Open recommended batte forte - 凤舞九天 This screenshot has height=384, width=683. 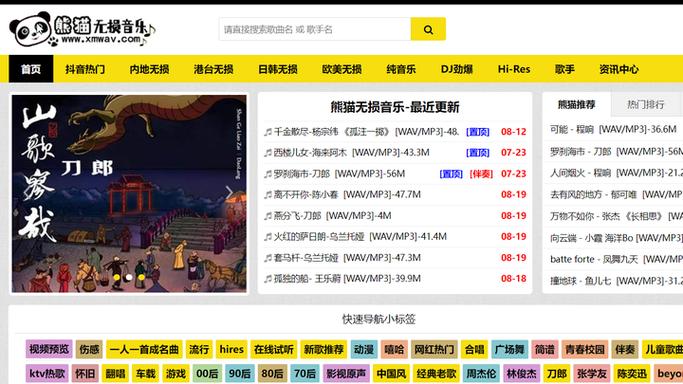pyautogui.click(x=616, y=259)
